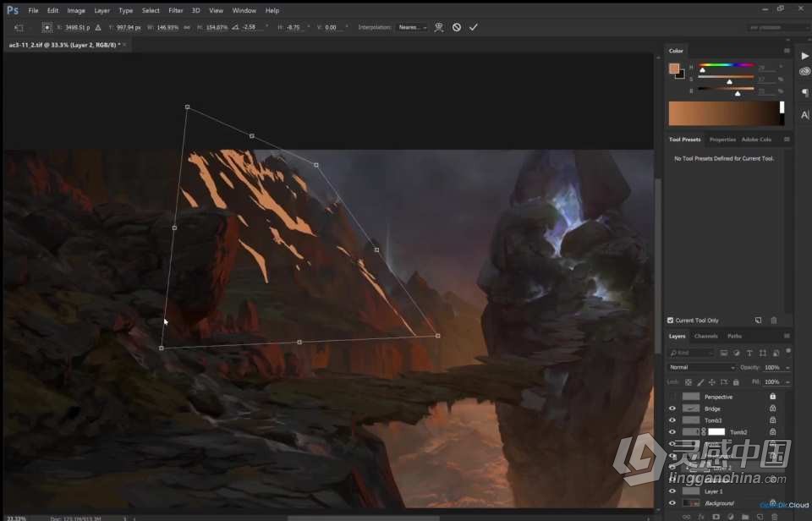812x521 pixels.
Task: Filter layers by adjustment layer icon
Action: [x=737, y=354]
